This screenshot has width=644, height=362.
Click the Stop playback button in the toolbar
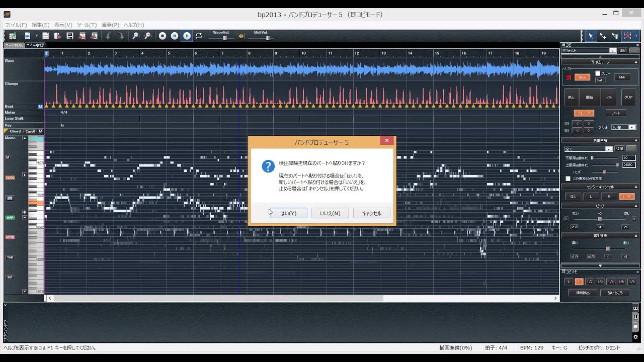[163, 36]
